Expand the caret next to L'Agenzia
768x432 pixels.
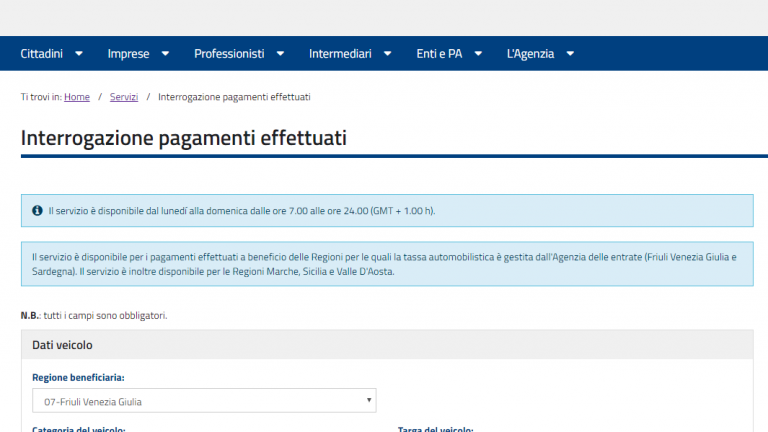(x=570, y=54)
